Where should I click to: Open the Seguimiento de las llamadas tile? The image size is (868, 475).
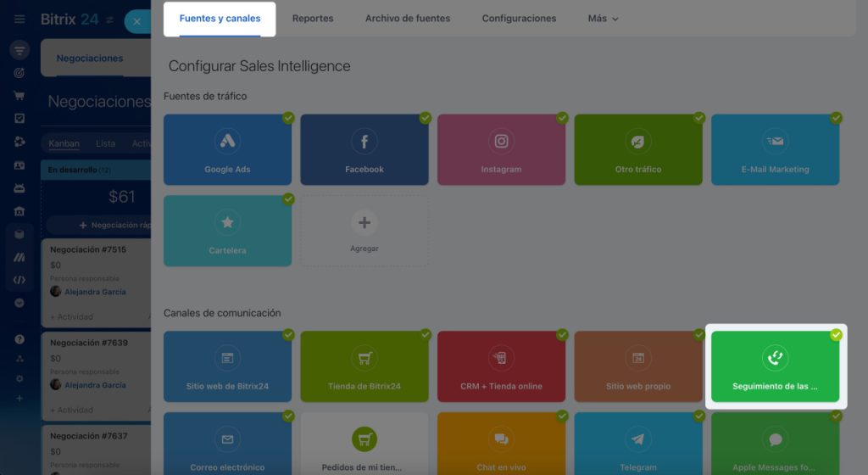pos(775,366)
